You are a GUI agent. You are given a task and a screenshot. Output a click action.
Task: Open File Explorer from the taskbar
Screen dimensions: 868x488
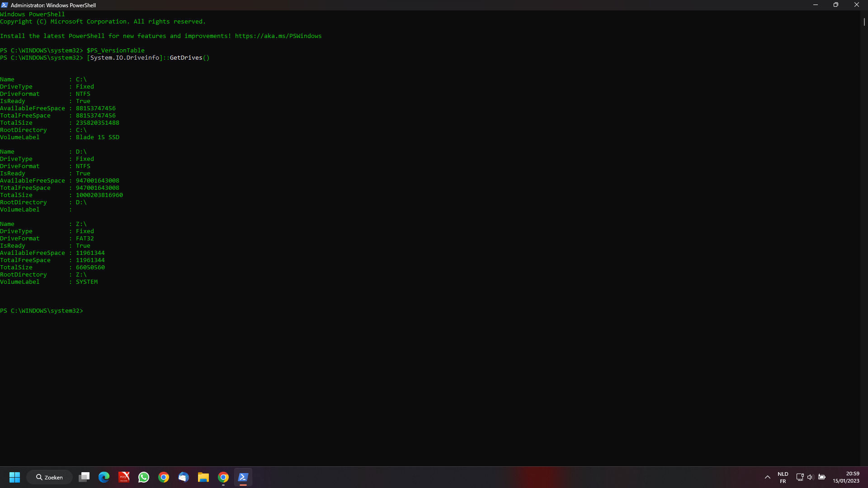point(203,477)
